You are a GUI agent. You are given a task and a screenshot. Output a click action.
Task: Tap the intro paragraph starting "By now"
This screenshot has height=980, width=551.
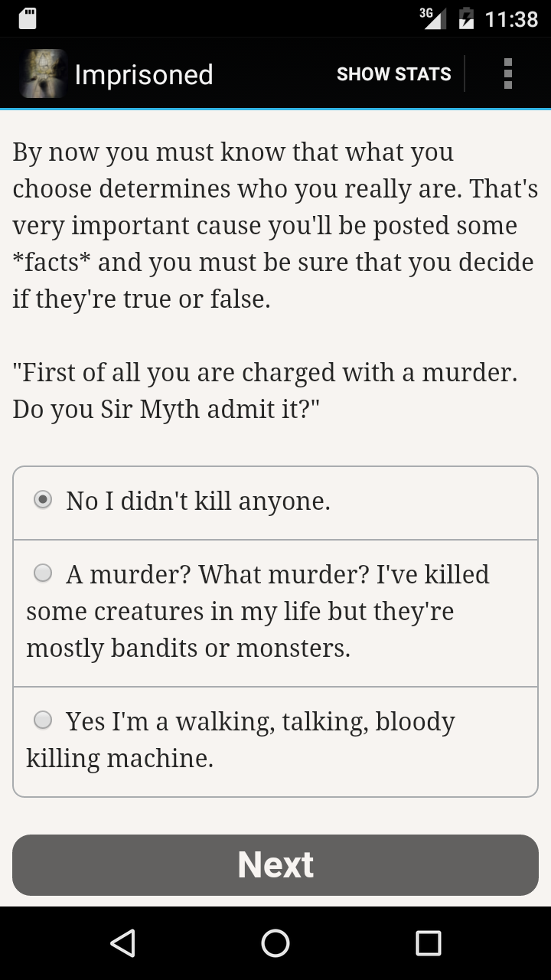point(274,225)
